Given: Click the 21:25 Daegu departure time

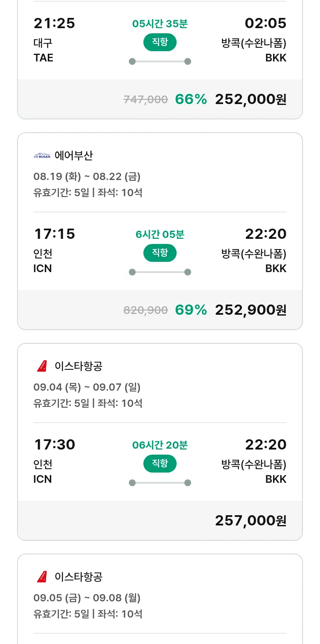Looking at the screenshot, I should point(54,23).
